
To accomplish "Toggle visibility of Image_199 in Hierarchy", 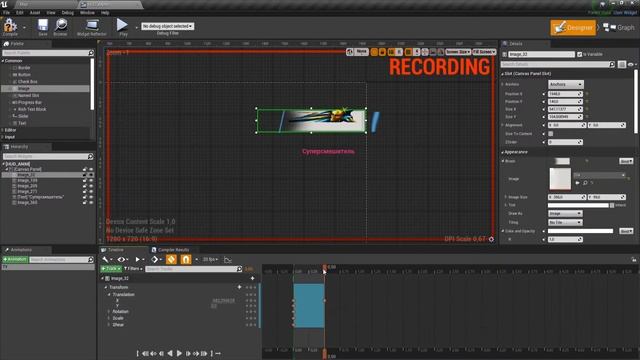I will [x=91, y=180].
